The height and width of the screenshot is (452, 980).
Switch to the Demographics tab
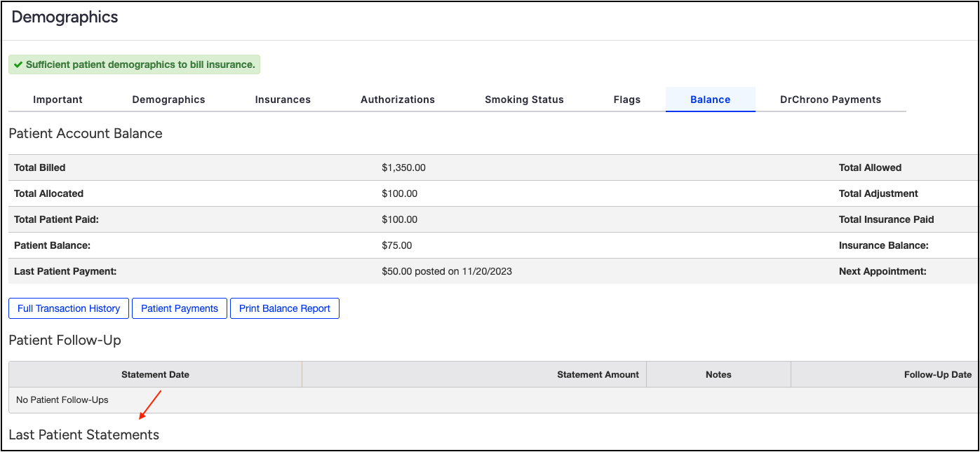click(x=168, y=100)
